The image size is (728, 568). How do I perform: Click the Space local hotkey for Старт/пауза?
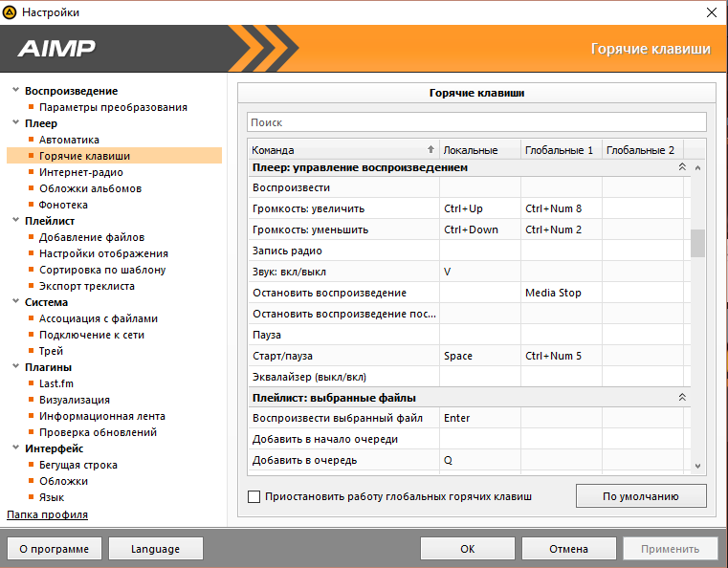point(479,356)
